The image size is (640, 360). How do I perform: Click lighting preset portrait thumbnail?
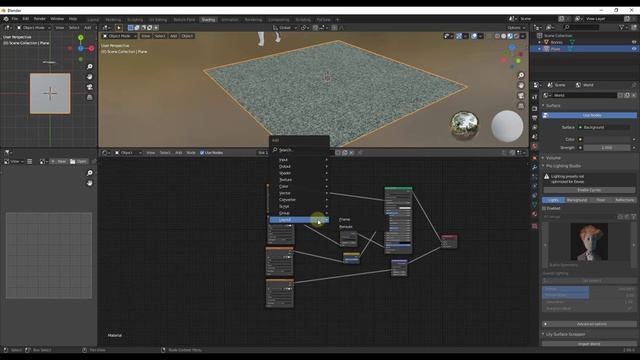pyautogui.click(x=589, y=242)
